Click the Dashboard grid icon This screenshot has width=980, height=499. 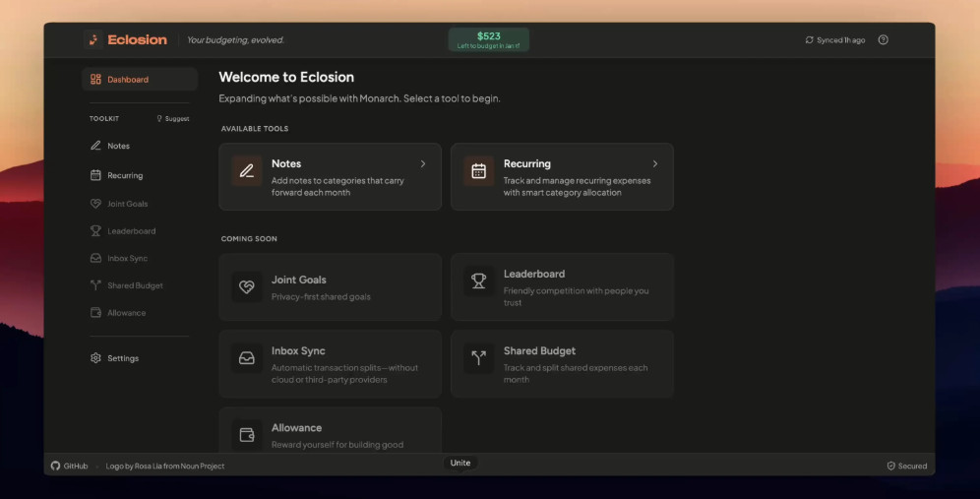95,80
